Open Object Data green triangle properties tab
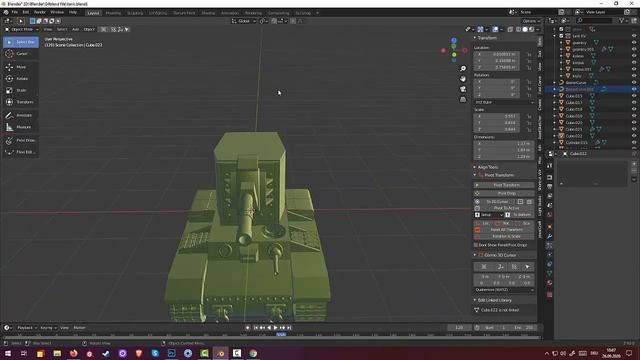This screenshot has height=360, width=640. (550, 273)
